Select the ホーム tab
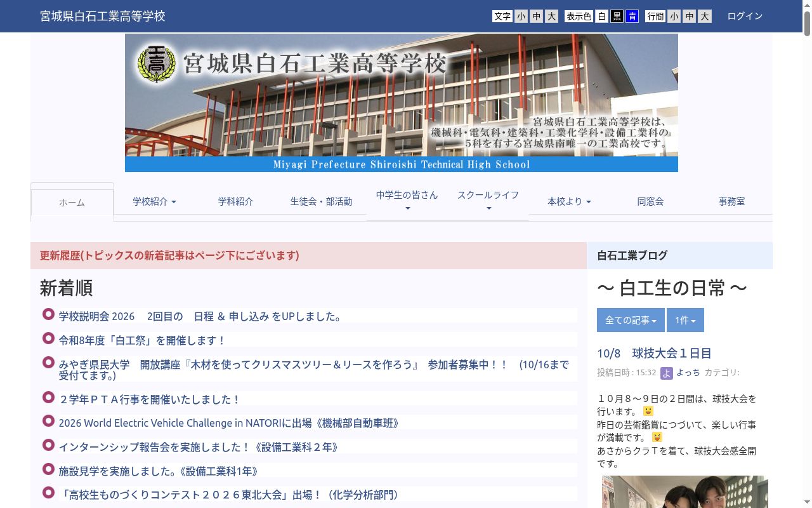This screenshot has height=508, width=812. 72,203
